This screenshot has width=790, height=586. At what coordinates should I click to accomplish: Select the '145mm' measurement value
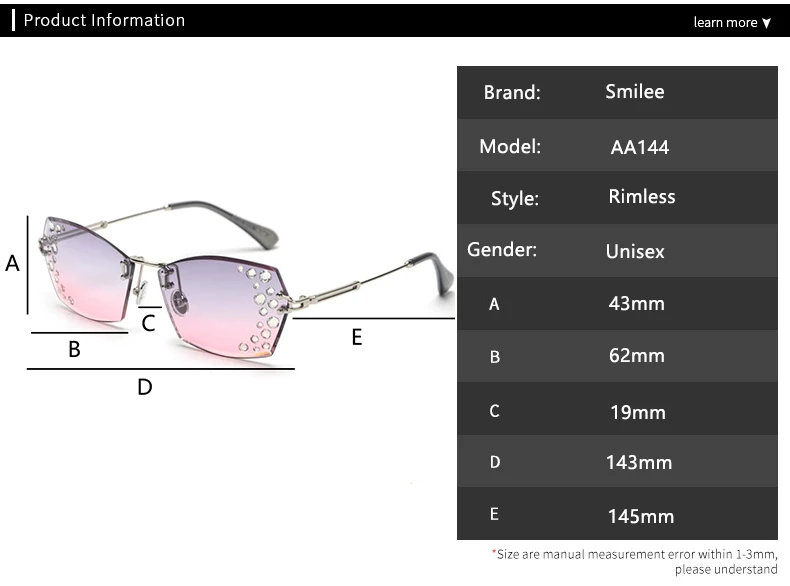click(640, 516)
